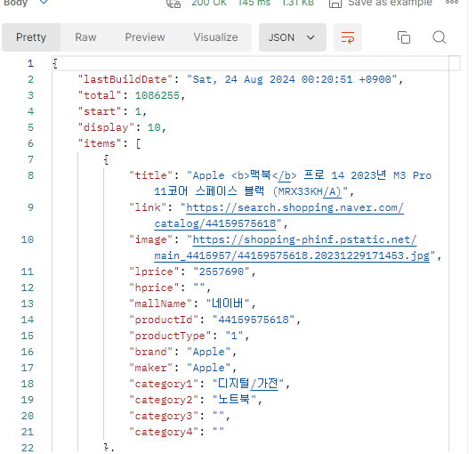Switch to Raw view tab

[85, 37]
